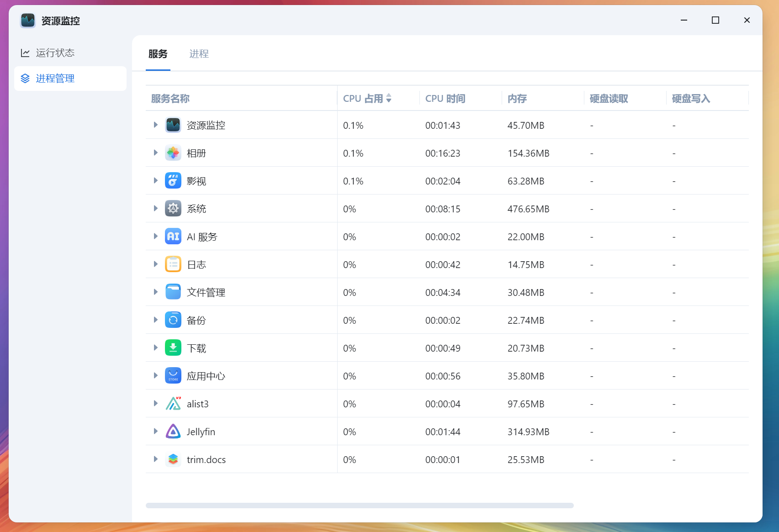Click the 应用中心 store icon

click(x=173, y=376)
